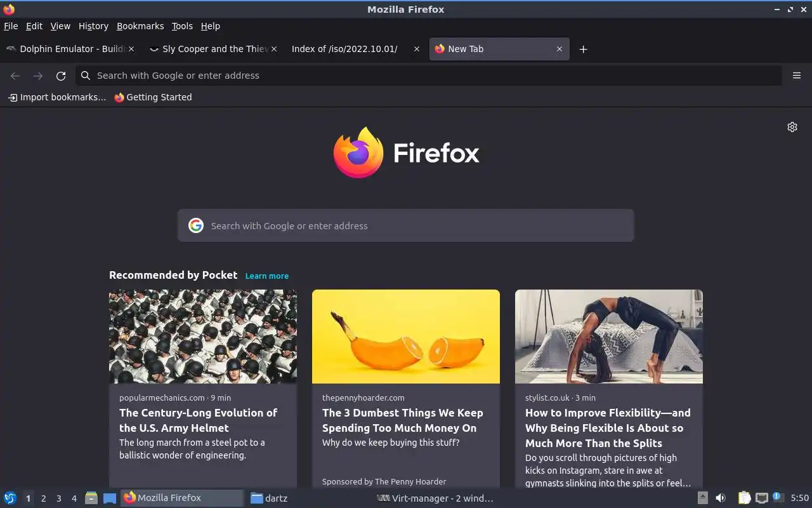Click the taskbar clock showing 5:50

click(799, 498)
